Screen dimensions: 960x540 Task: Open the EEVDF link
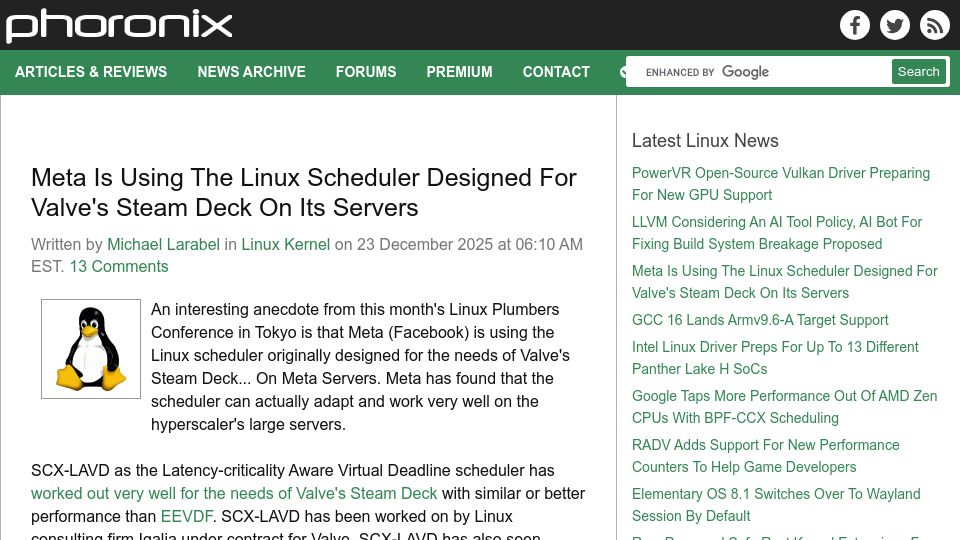(x=187, y=516)
